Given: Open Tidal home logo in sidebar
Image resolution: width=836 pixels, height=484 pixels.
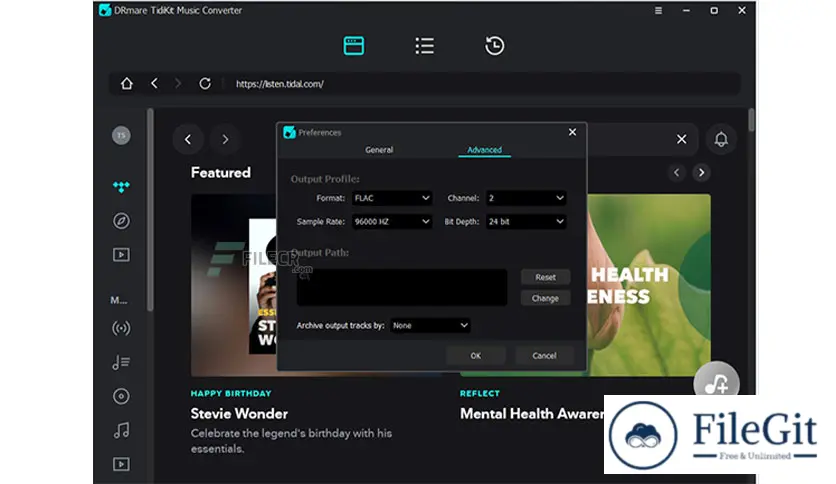Looking at the screenshot, I should tap(121, 187).
